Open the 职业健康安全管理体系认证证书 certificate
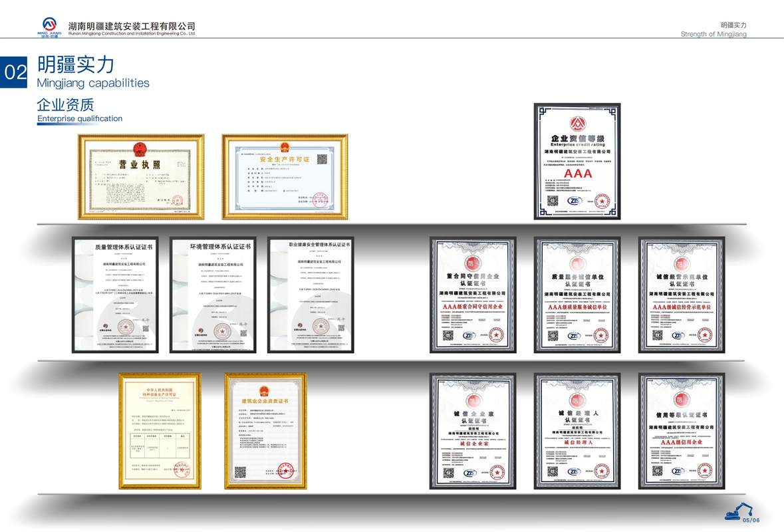 [311, 295]
